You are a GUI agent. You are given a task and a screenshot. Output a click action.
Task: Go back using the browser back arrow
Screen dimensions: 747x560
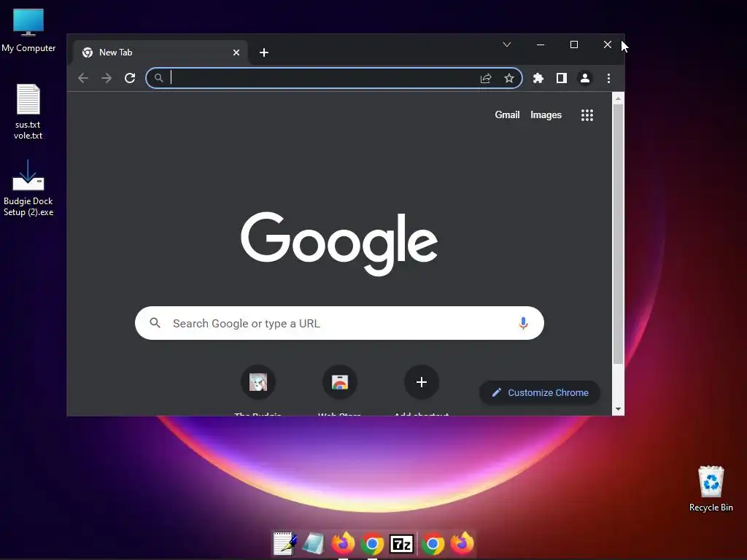coord(83,78)
